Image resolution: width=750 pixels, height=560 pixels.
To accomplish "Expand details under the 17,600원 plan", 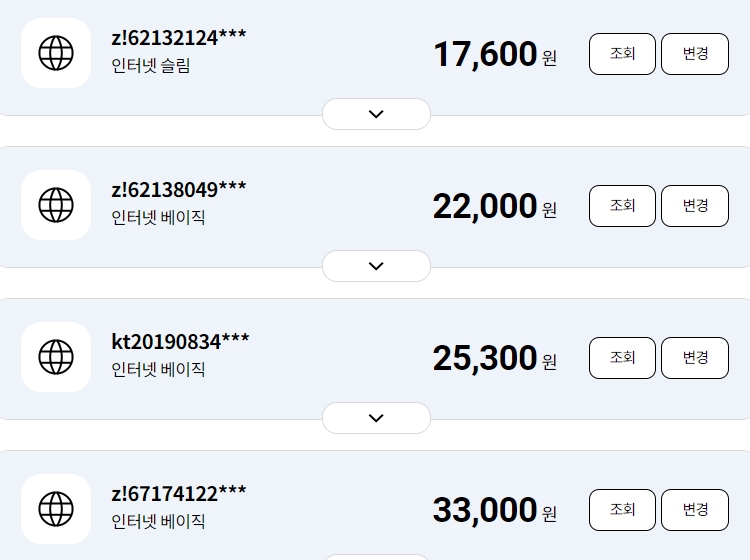I will pos(376,114).
